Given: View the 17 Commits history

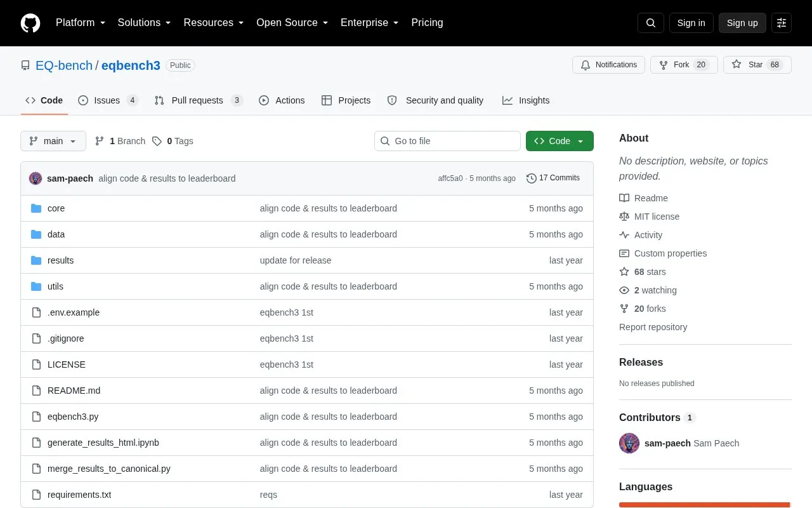Looking at the screenshot, I should click(x=553, y=178).
